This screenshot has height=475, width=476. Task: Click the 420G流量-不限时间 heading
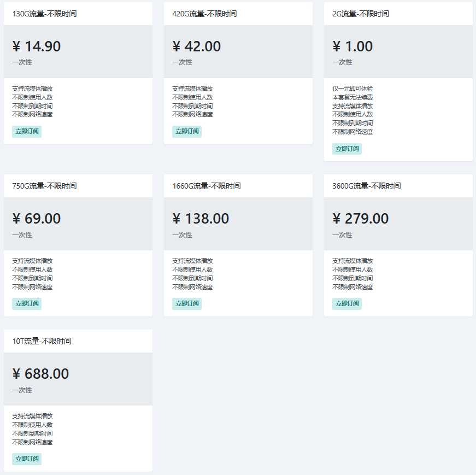click(205, 14)
